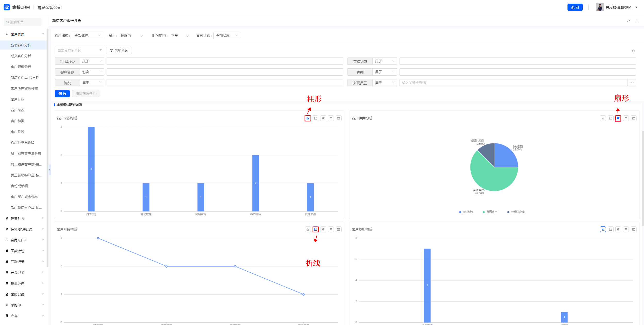Switch 客户模板构成 chart to line view
This screenshot has height=325, width=644.
[x=611, y=229]
